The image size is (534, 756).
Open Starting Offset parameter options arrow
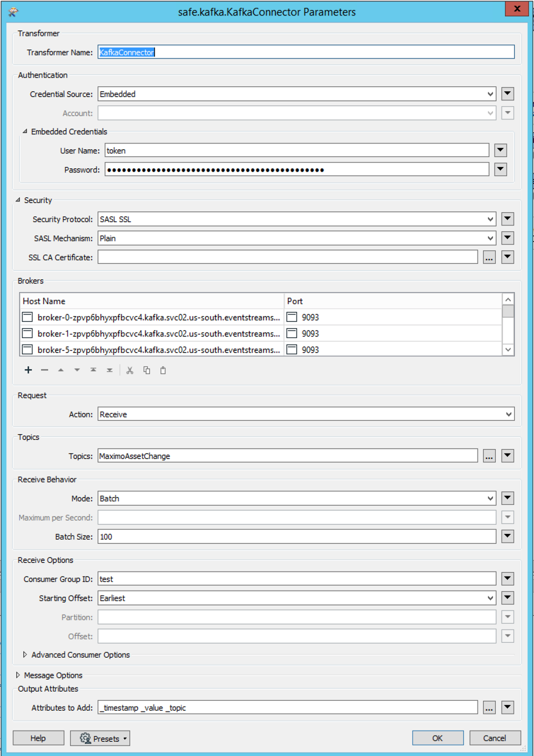pyautogui.click(x=507, y=598)
